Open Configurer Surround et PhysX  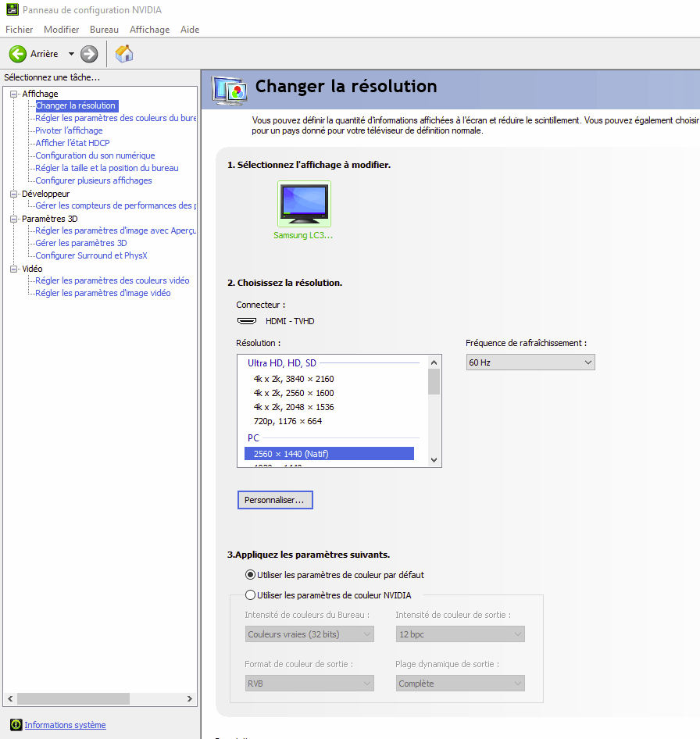(91, 255)
